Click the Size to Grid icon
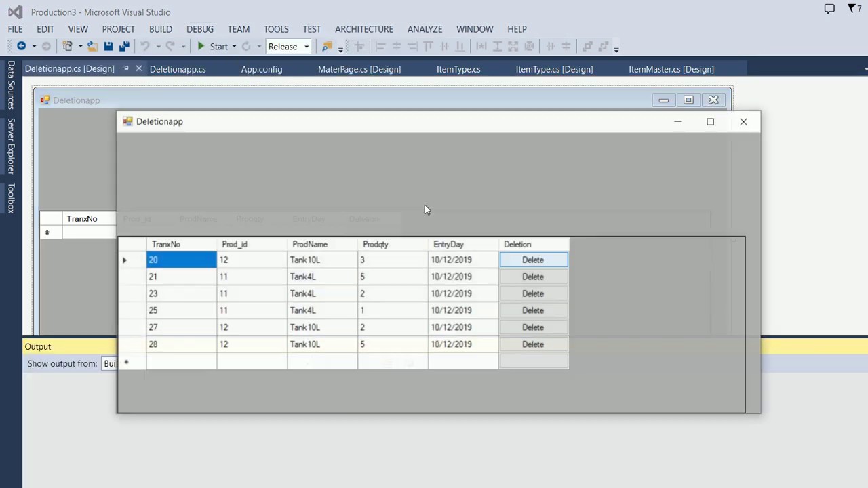Viewport: 868px width, 488px height. pos(530,46)
